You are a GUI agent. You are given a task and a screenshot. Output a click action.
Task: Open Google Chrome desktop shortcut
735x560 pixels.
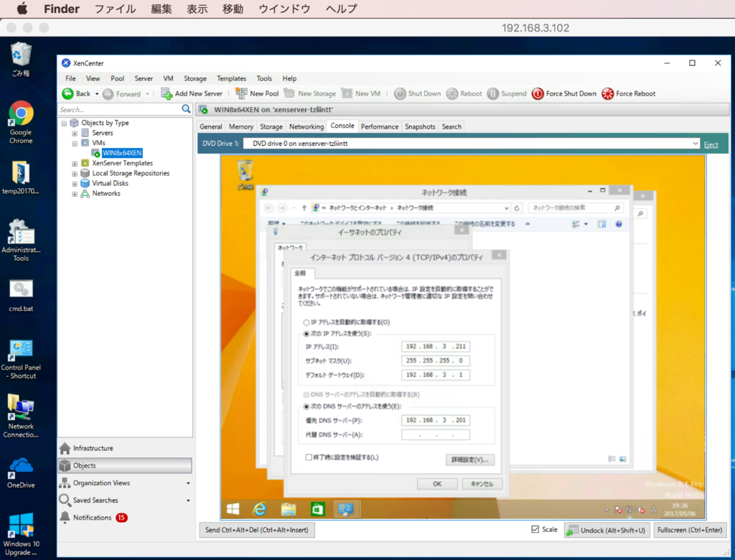tap(21, 121)
